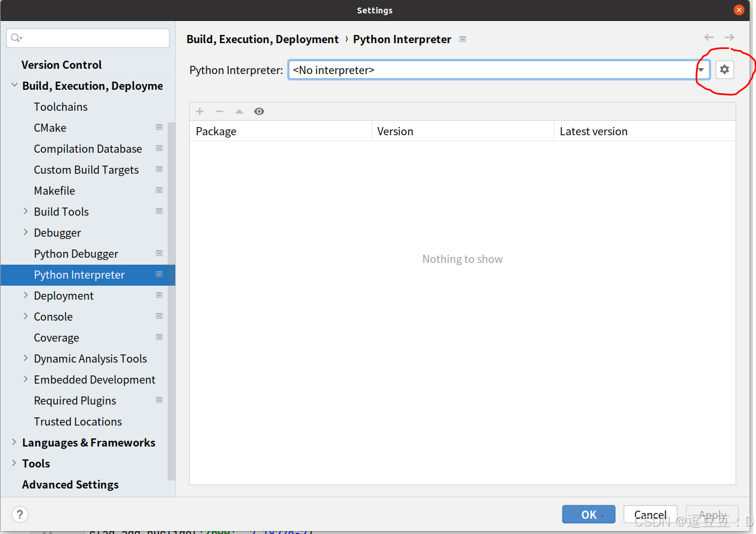This screenshot has height=534, width=756.
Task: Expand the Embedded Development node
Action: [25, 379]
